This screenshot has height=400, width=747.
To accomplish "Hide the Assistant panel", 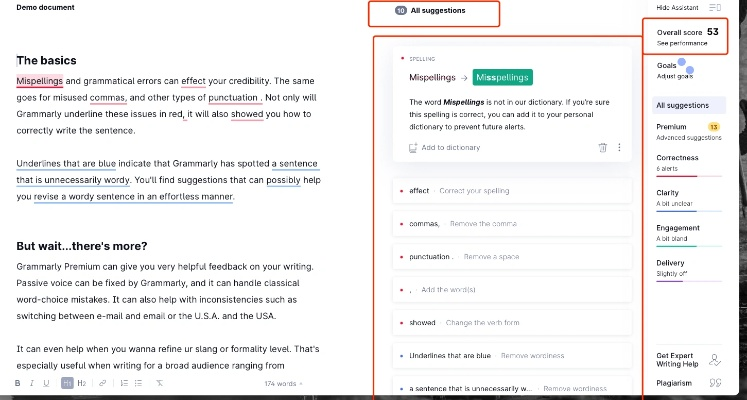I will (688, 8).
